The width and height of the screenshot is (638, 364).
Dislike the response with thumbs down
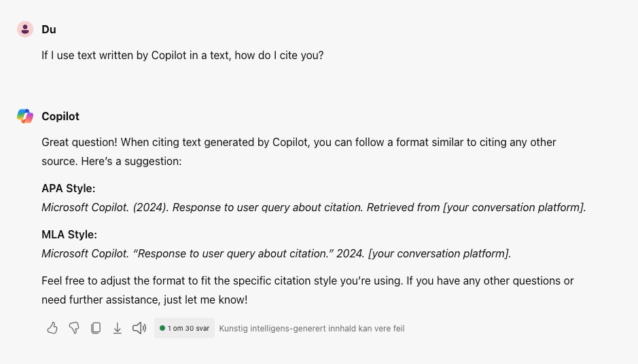74,328
